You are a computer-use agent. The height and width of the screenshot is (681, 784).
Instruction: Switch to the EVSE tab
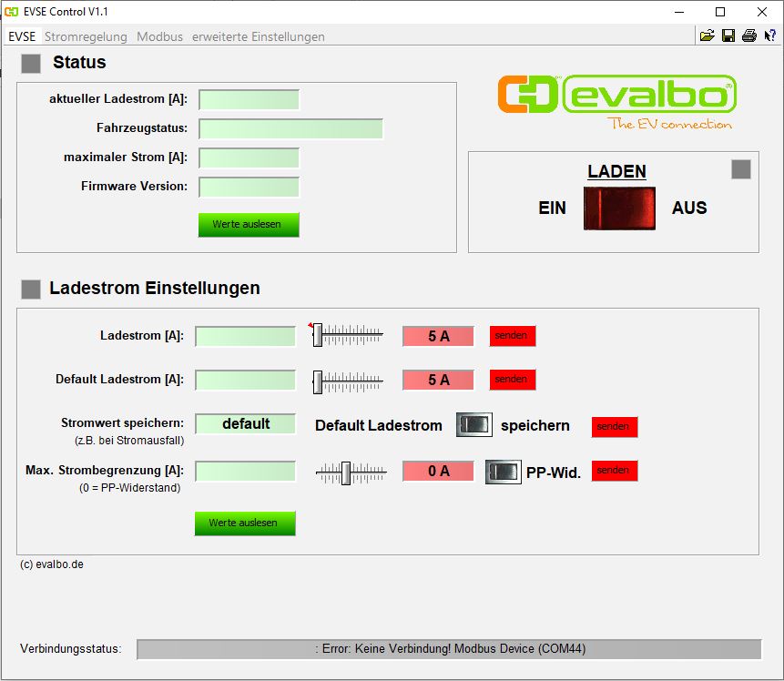tap(22, 36)
